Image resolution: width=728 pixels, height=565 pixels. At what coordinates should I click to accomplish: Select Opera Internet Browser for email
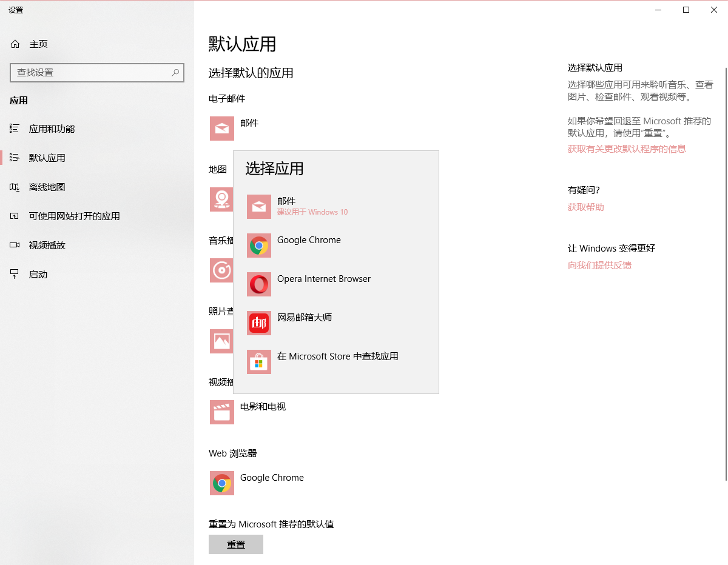324,279
